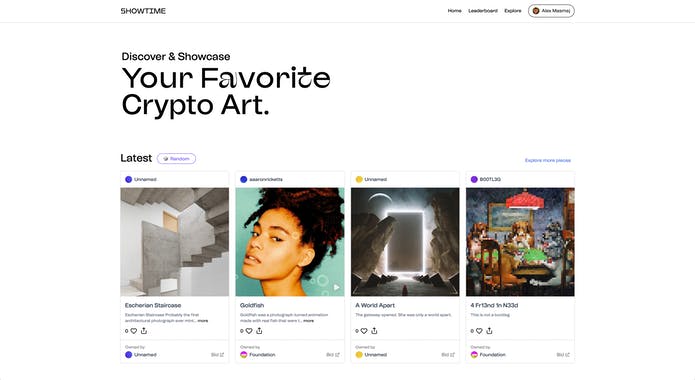This screenshot has width=695, height=380.
Task: Like the A World Apart artwork
Action: pyautogui.click(x=364, y=331)
